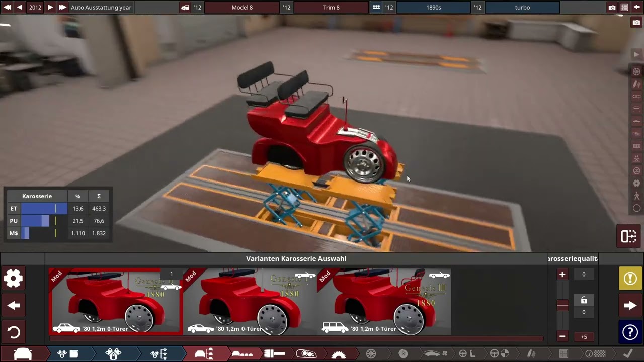The height and width of the screenshot is (362, 644).
Task: Select the PU row in Karosserie stats
Action: click(58, 221)
